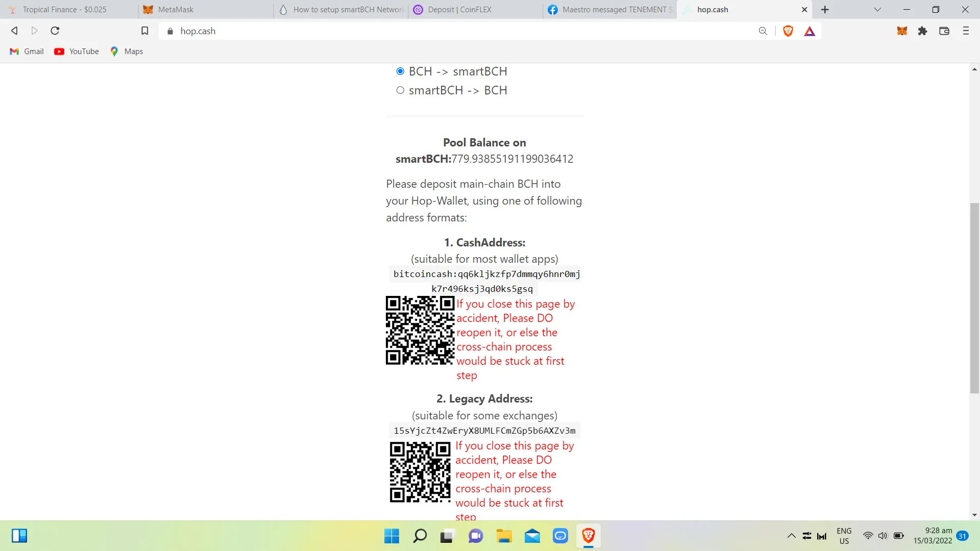Open the Maestro messaged Facebook tab
980x551 pixels.
pos(610,9)
